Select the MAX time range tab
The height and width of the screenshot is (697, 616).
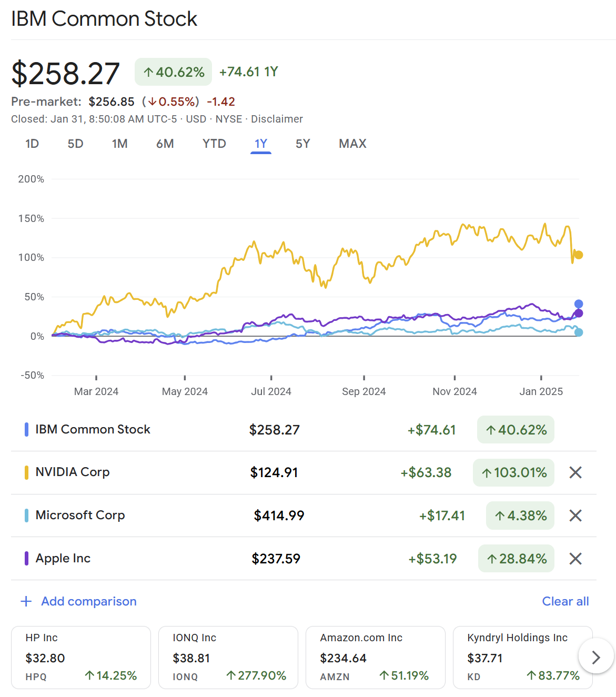click(x=352, y=144)
